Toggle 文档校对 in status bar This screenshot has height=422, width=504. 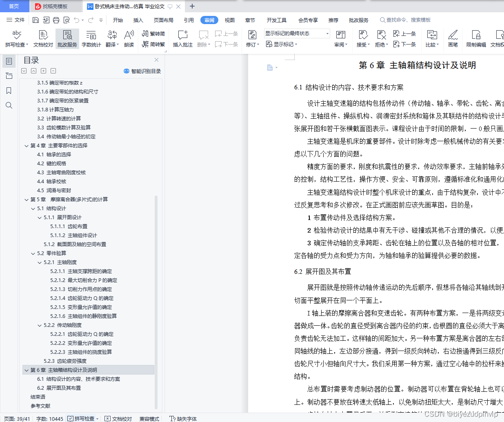[x=118, y=419]
